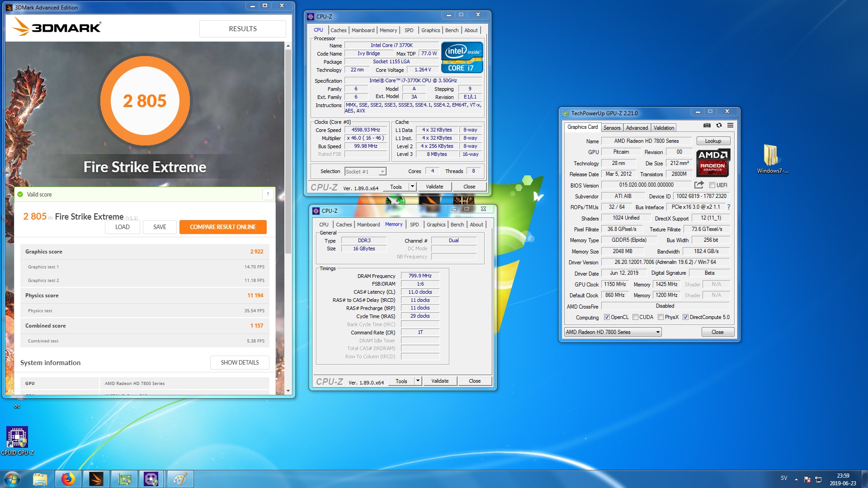Viewport: 868px width, 488px height.
Task: Toggle the OpenCL checkbox
Action: point(607,317)
